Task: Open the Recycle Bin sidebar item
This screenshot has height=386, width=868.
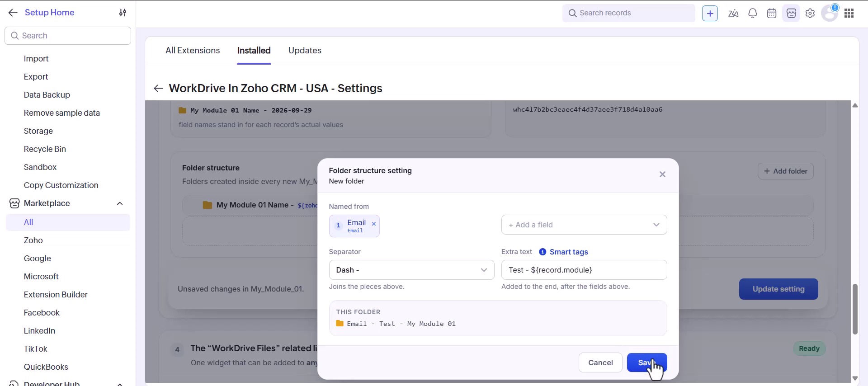Action: [45, 149]
